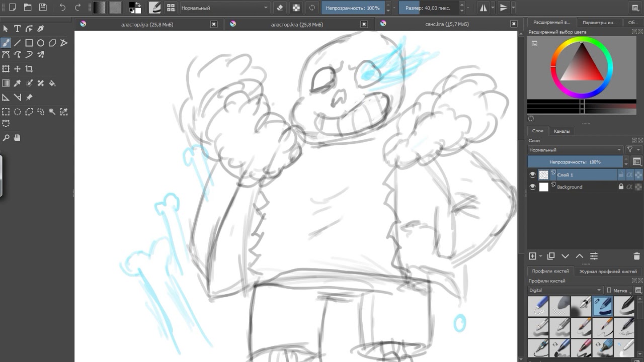The height and width of the screenshot is (362, 644).
Task: Move layer down arrow button
Action: [x=565, y=256]
